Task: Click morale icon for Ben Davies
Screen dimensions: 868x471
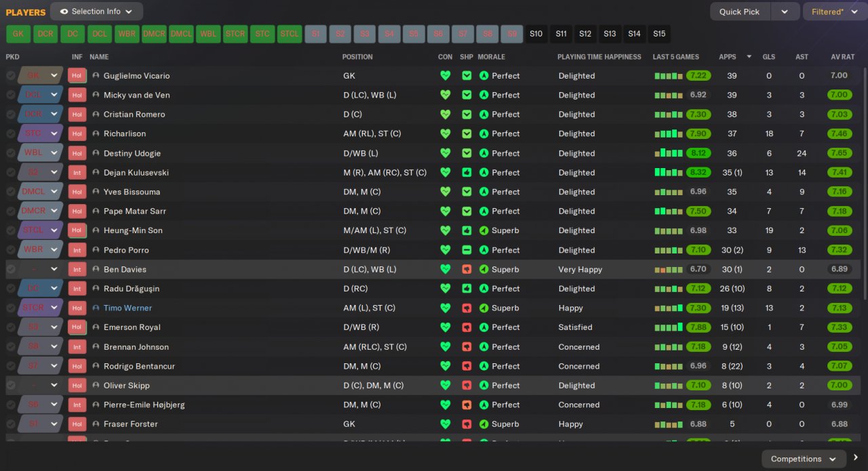Action: tap(484, 270)
